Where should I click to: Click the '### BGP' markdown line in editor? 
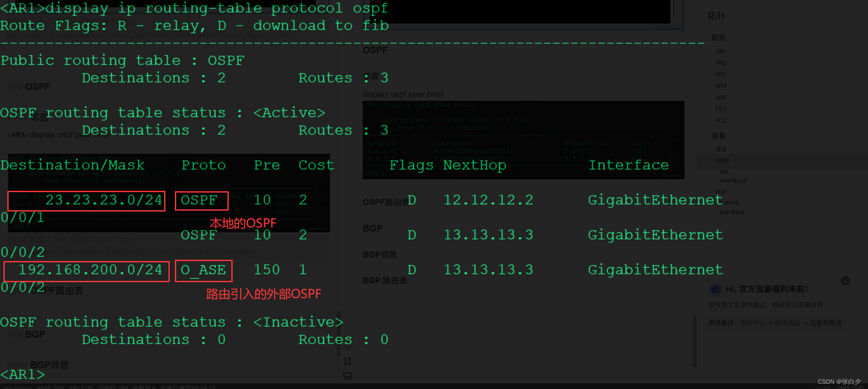click(x=26, y=334)
